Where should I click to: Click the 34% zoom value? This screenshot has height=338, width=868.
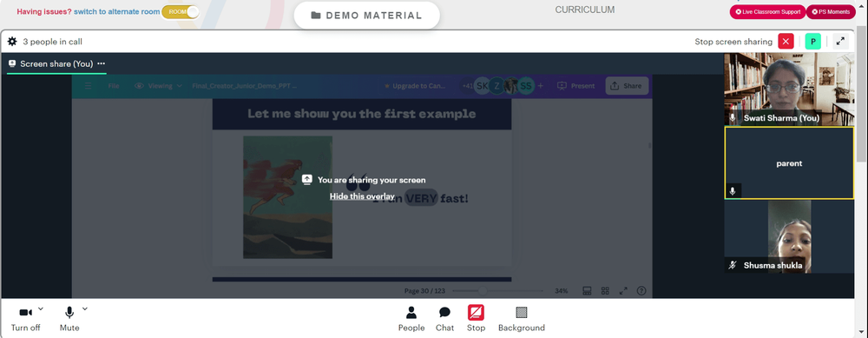562,291
